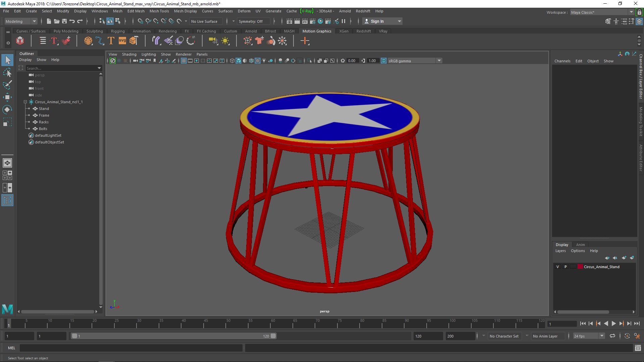Collapse the Circus_Animal_Stand_ncl1_1 tree node
Viewport: 644px width, 362px height.
point(25,102)
